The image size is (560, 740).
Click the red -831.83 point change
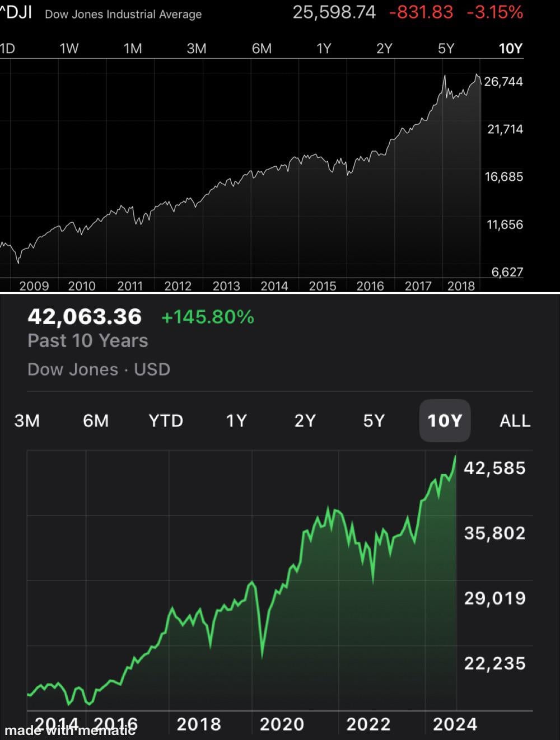tap(421, 12)
